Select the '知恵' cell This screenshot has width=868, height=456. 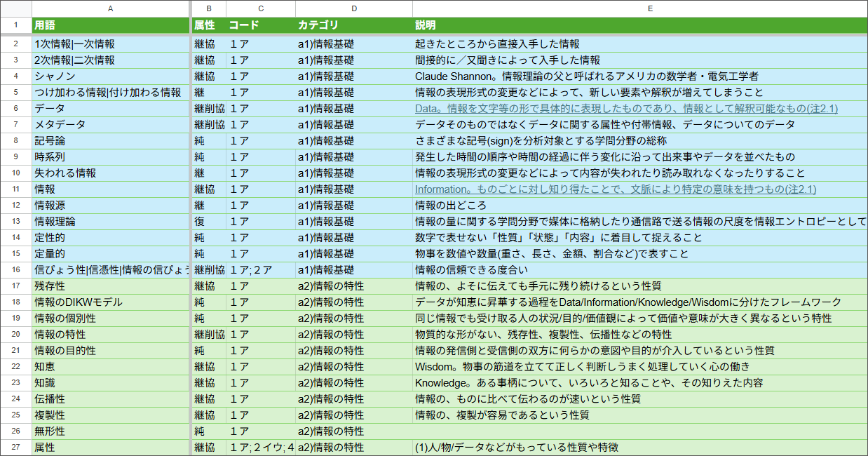pyautogui.click(x=111, y=367)
